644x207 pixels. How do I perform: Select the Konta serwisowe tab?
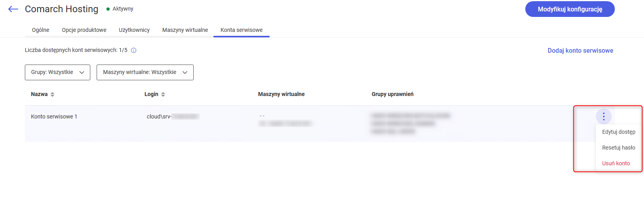click(241, 30)
